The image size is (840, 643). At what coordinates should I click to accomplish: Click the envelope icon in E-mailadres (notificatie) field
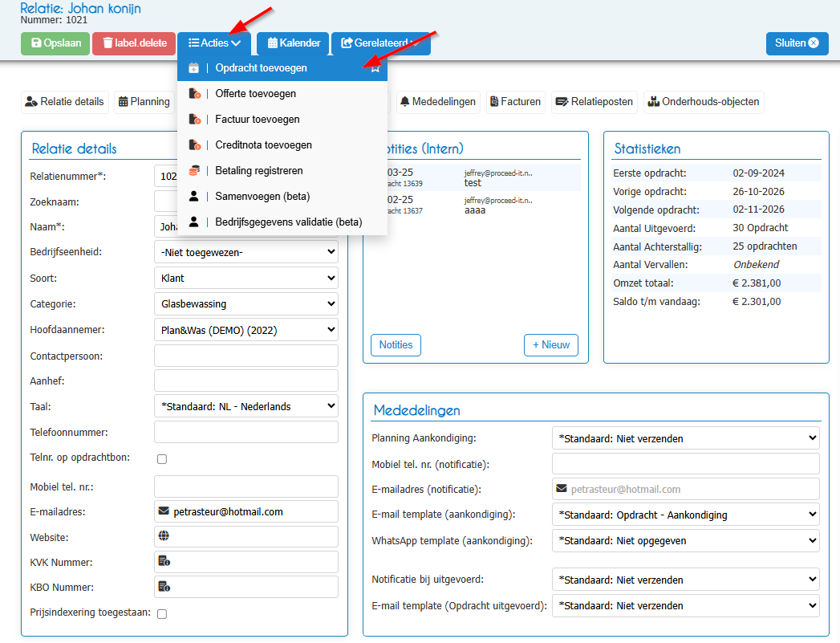562,489
